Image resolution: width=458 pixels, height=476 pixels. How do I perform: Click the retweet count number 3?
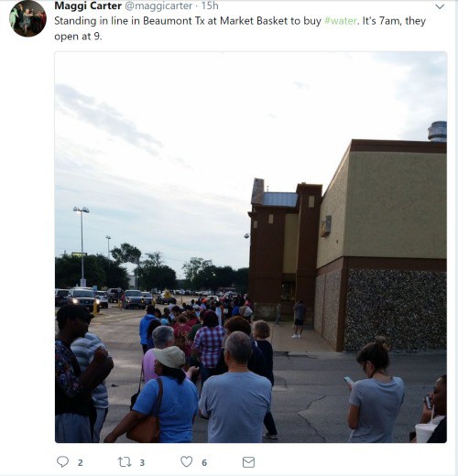coord(142,463)
